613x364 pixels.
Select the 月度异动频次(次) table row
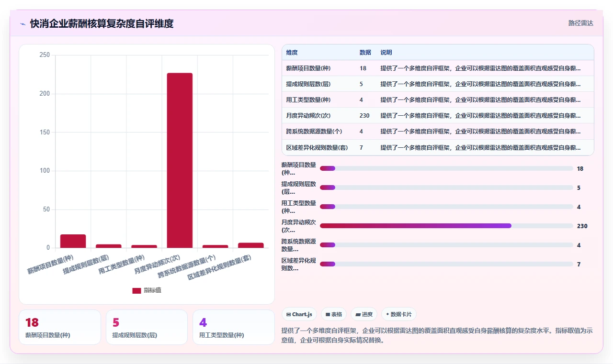coord(438,116)
